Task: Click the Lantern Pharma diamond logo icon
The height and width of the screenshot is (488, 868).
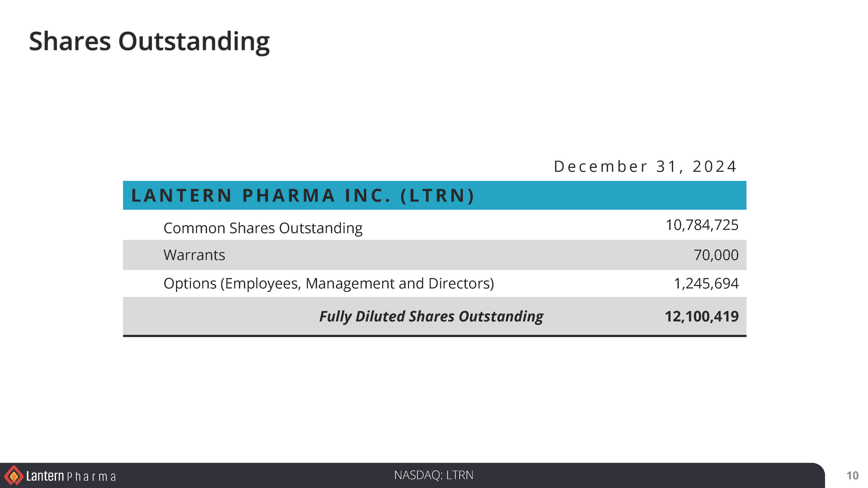Action: [13, 476]
